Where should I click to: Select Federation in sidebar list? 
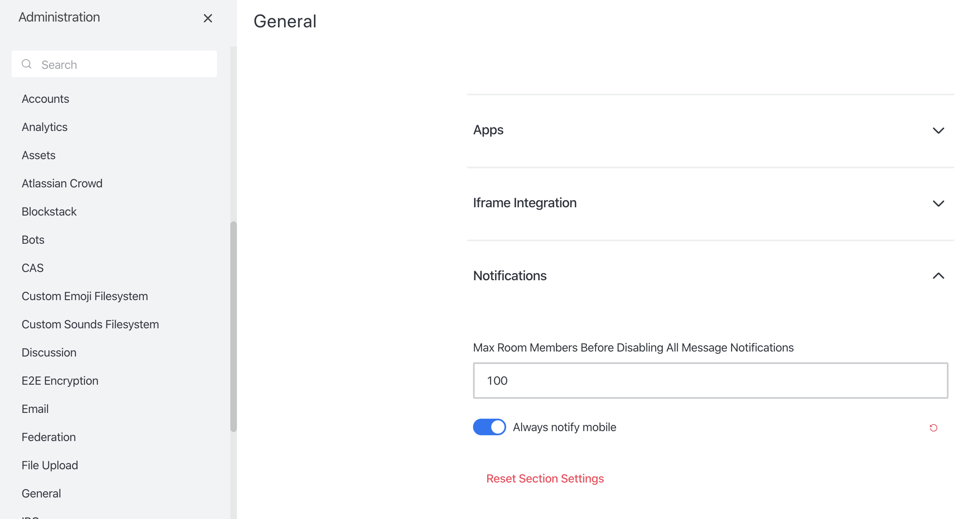click(x=49, y=437)
